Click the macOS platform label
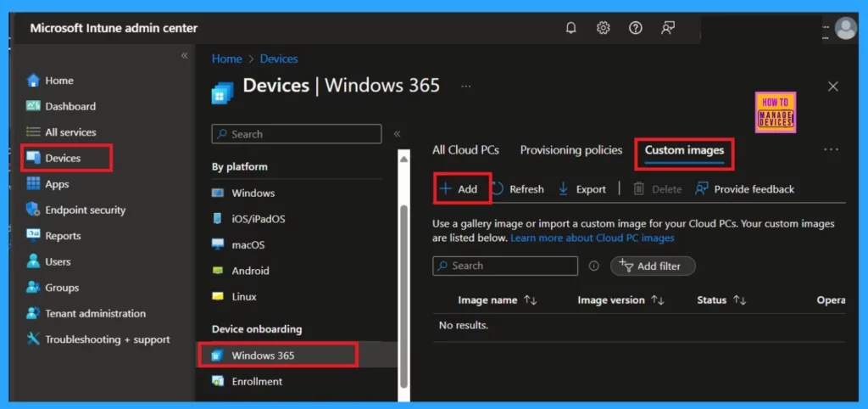The height and width of the screenshot is (409, 868). pyautogui.click(x=248, y=244)
